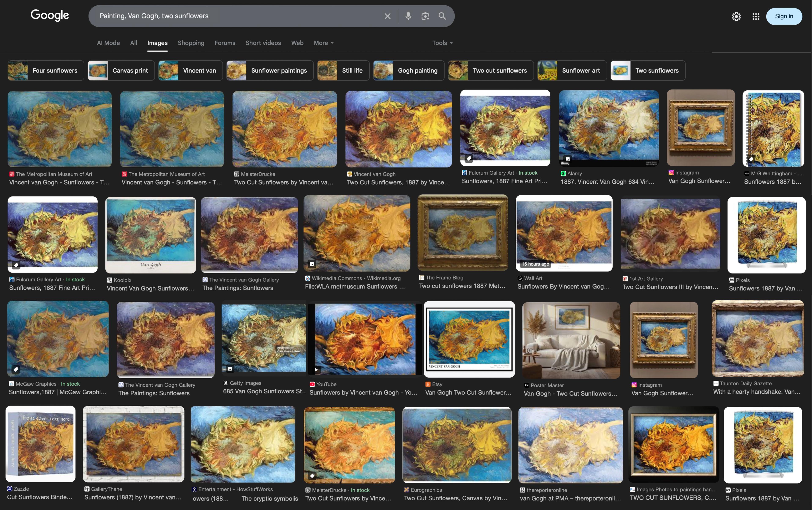Screen dimensions: 812x510
Task: Click the product tag icon on M G Whittingham image
Action: click(751, 159)
